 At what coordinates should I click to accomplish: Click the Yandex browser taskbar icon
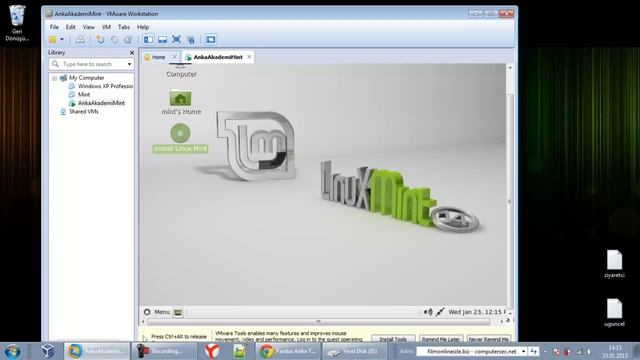[212, 351]
